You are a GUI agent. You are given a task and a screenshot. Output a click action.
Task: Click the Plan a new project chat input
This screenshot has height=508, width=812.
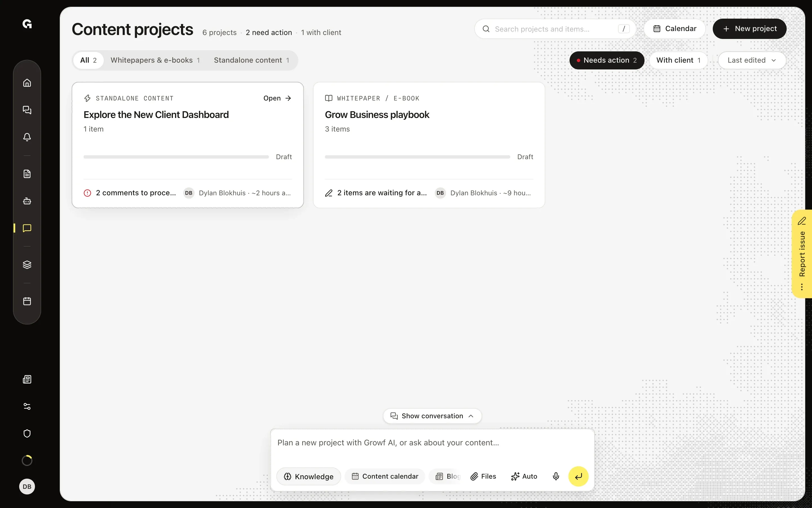[x=432, y=443]
